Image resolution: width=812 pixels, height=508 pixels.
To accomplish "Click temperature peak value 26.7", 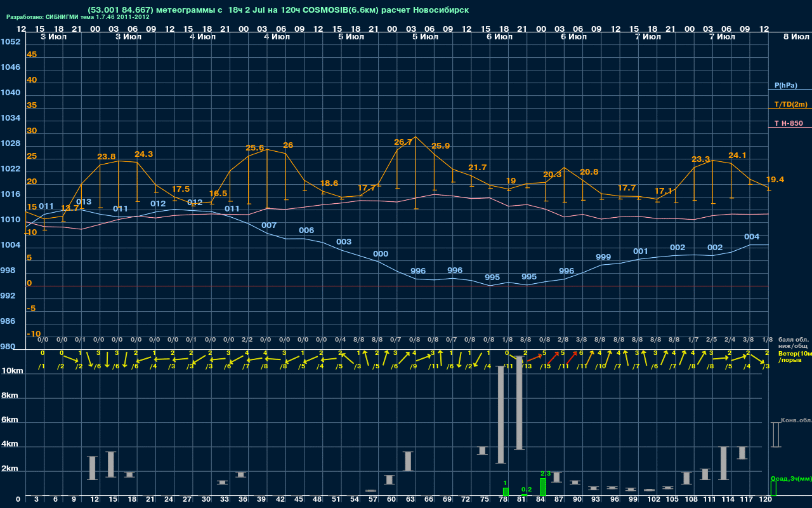I will click(403, 142).
